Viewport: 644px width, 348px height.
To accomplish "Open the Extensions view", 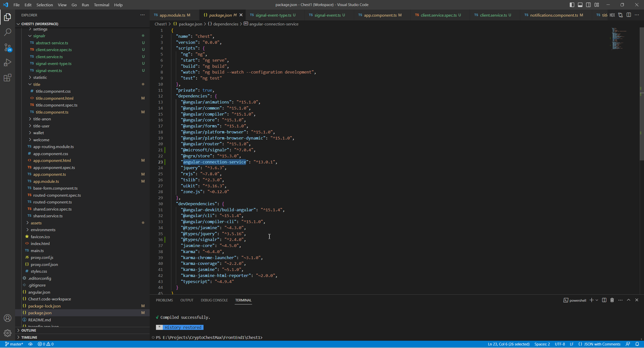I will (x=8, y=78).
